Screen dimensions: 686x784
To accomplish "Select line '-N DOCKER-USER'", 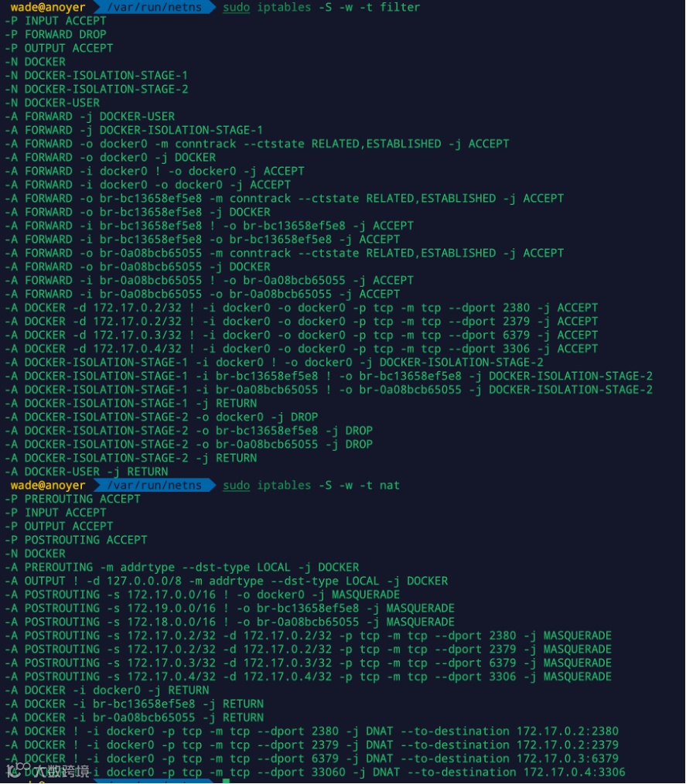I will [x=53, y=103].
